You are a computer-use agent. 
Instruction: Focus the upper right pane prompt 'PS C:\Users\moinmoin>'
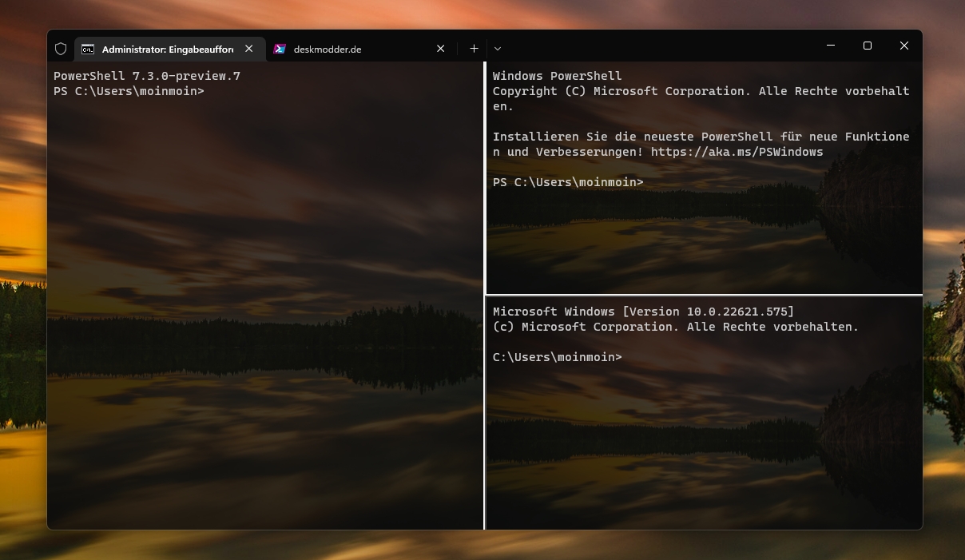point(568,182)
